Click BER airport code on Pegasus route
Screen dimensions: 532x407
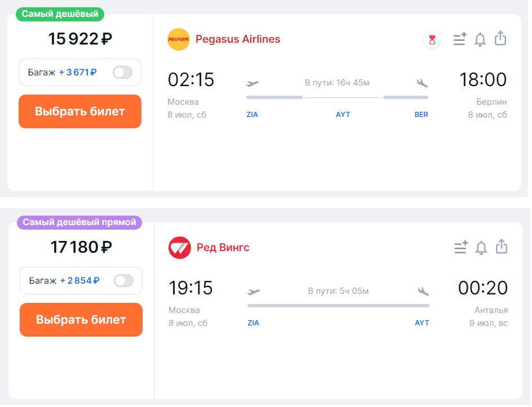[x=421, y=114]
